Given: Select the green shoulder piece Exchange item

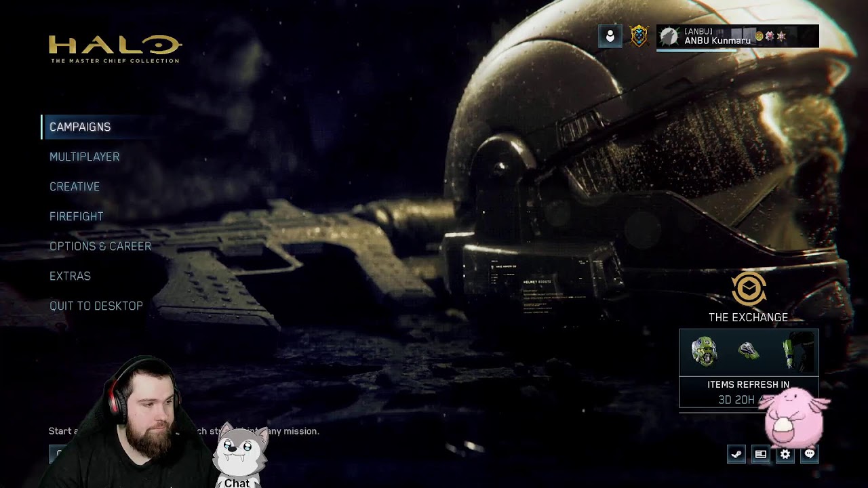Looking at the screenshot, I should 749,350.
